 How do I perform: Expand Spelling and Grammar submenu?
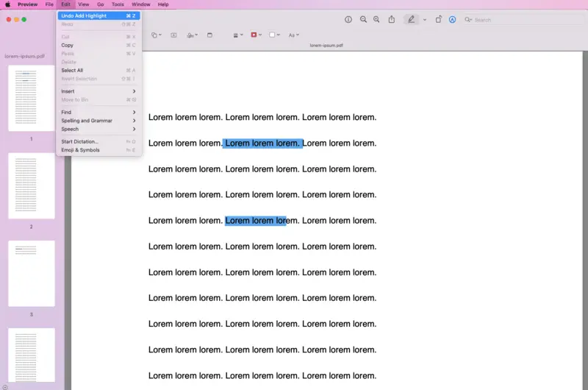click(x=98, y=121)
